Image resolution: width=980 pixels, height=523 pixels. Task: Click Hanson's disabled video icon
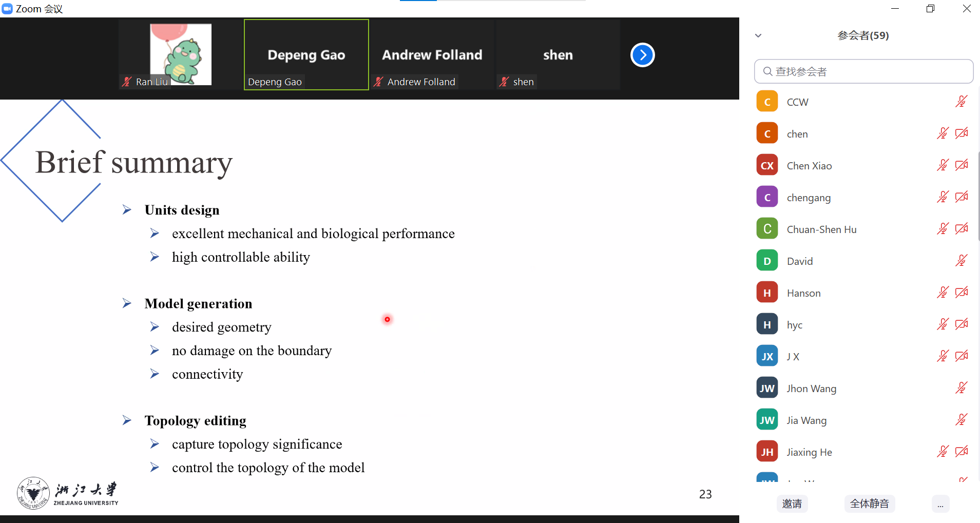tap(962, 293)
